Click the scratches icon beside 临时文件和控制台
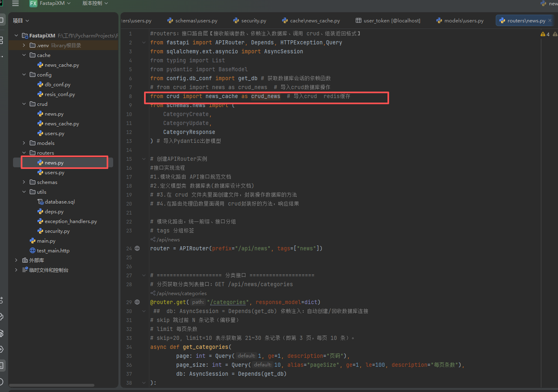Viewport: 558px width, 392px height. pos(25,270)
